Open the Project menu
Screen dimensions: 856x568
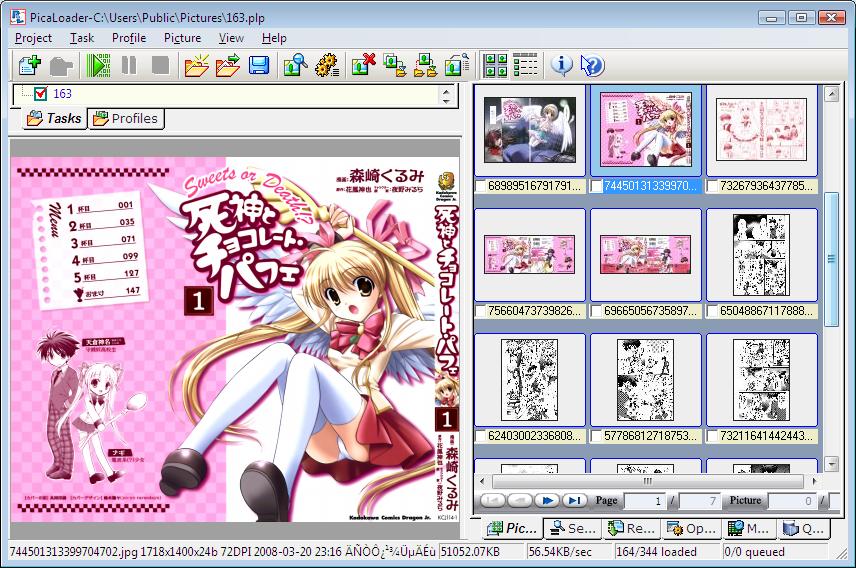point(33,38)
